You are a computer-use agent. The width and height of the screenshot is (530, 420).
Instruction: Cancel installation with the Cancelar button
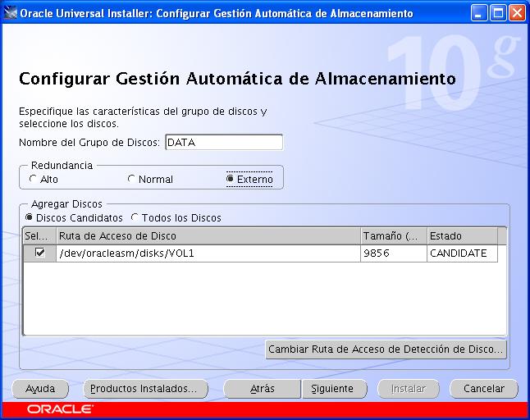484,389
